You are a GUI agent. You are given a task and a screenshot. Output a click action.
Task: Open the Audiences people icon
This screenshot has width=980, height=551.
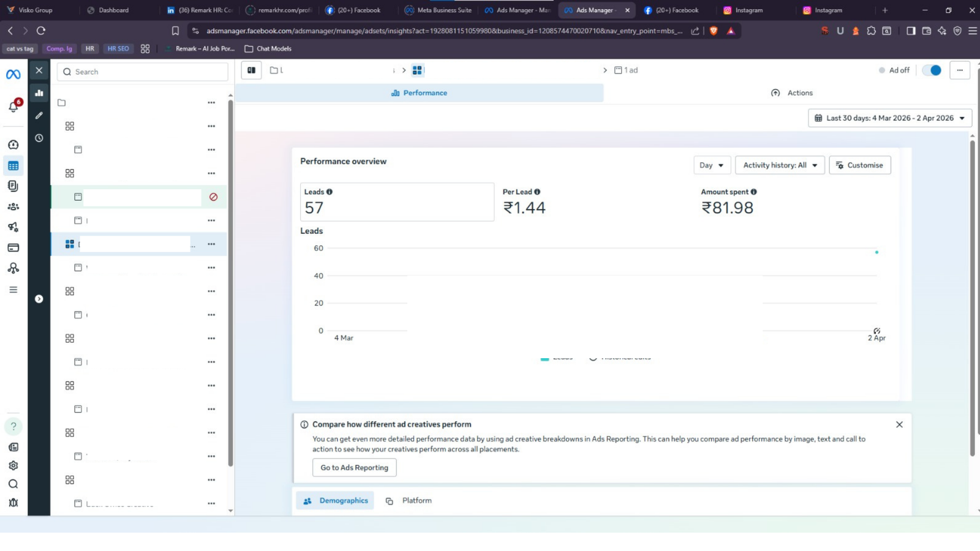(13, 207)
